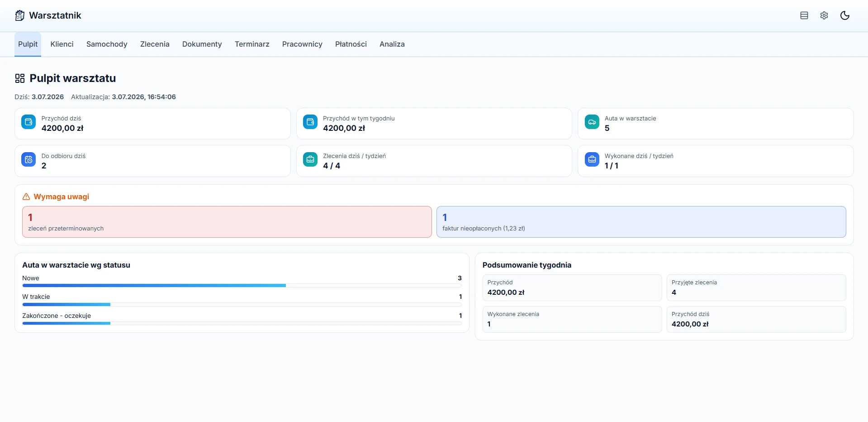Open settings gear icon

tap(824, 15)
